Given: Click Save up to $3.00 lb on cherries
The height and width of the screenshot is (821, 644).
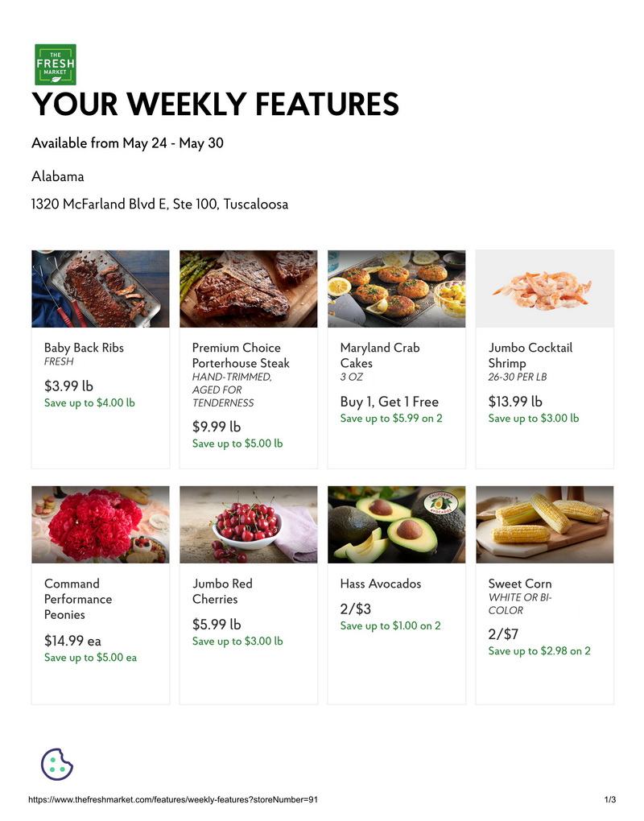Looking at the screenshot, I should click(x=237, y=641).
